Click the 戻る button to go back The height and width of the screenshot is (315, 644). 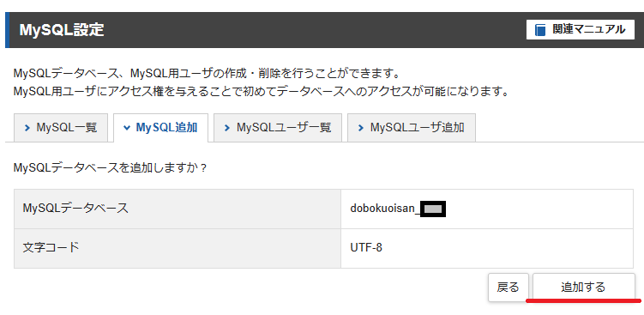coord(508,287)
